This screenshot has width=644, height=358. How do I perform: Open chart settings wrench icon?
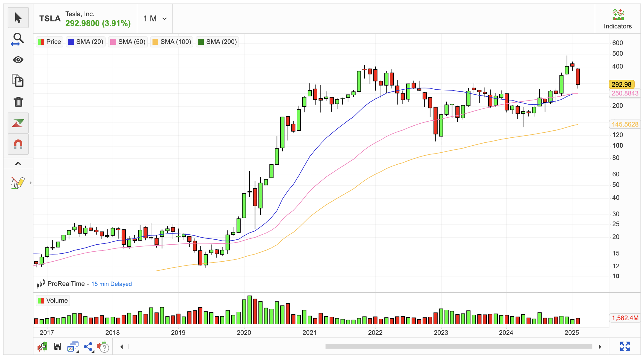pos(42,347)
